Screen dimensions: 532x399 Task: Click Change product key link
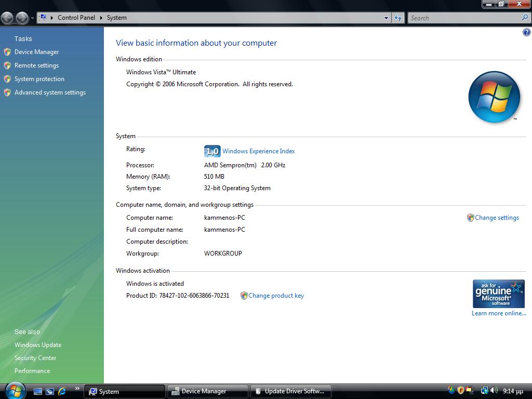click(276, 296)
